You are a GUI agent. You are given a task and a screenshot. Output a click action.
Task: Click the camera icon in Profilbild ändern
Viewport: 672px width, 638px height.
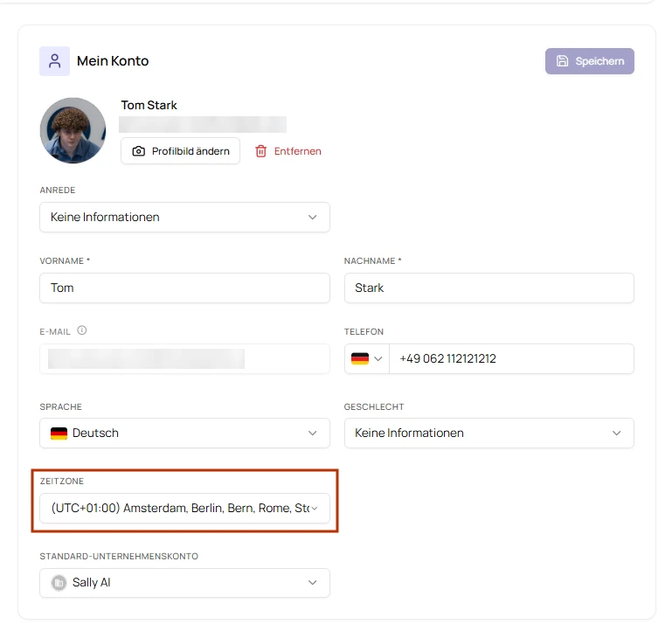(138, 151)
